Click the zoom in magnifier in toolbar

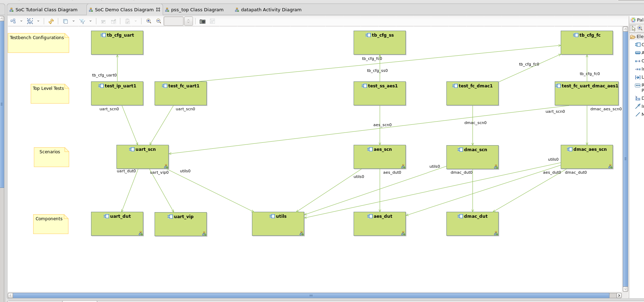coord(149,21)
